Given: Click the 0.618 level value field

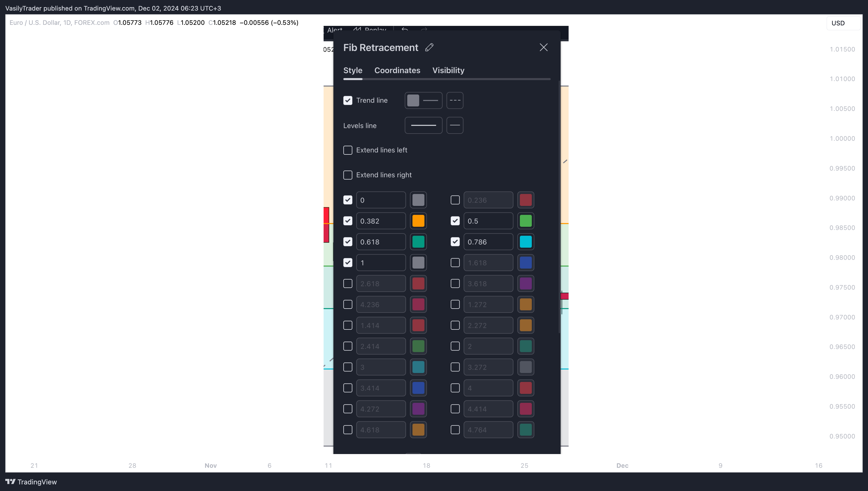Looking at the screenshot, I should tap(381, 242).
